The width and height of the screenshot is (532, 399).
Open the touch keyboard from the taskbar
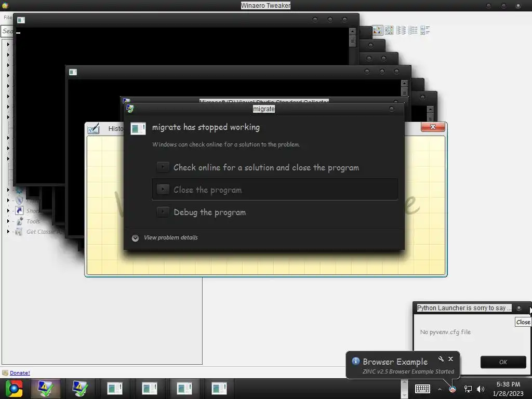coord(422,389)
